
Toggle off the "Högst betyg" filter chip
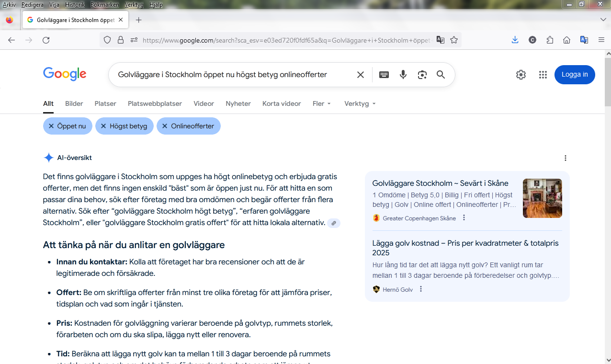(103, 126)
